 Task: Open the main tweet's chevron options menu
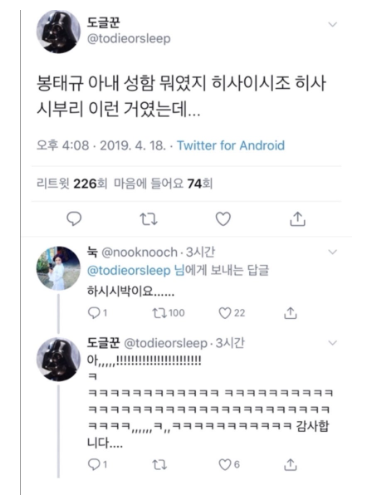pos(332,24)
